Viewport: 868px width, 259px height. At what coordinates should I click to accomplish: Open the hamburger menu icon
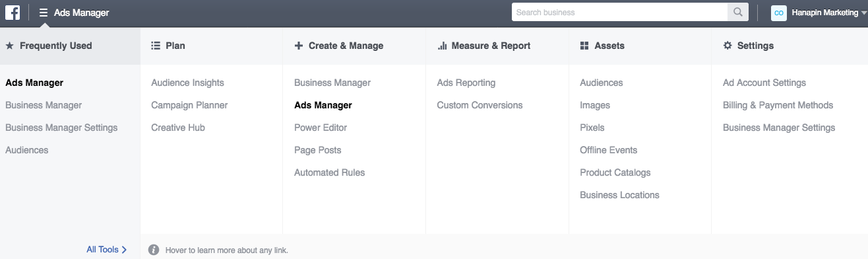click(44, 13)
